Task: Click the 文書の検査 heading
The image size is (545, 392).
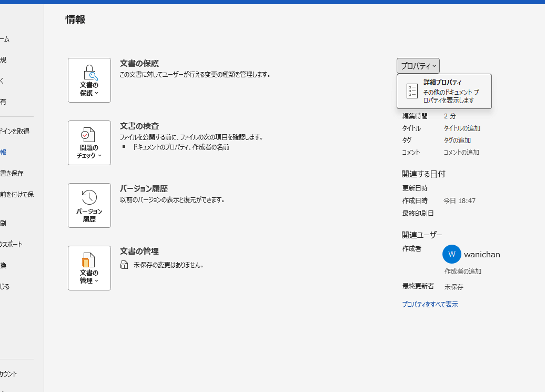Action: pyautogui.click(x=139, y=126)
